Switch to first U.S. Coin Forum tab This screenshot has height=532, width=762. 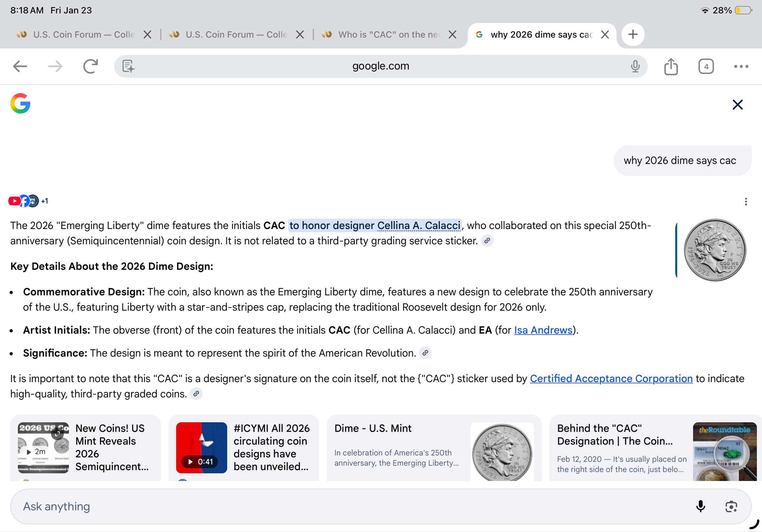(83, 34)
